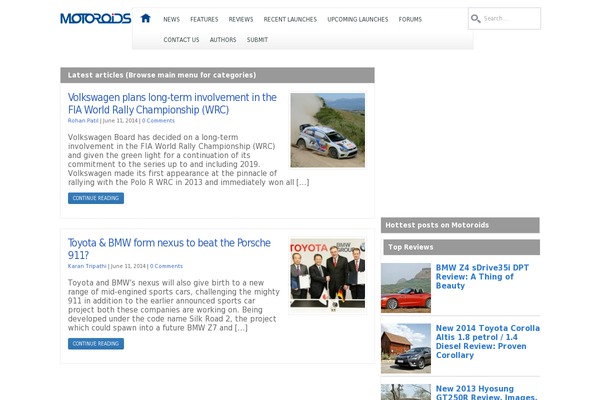The height and width of the screenshot is (400, 600).
Task: Click the June 11, 2014 date under Volkswagen article
Action: (120, 121)
